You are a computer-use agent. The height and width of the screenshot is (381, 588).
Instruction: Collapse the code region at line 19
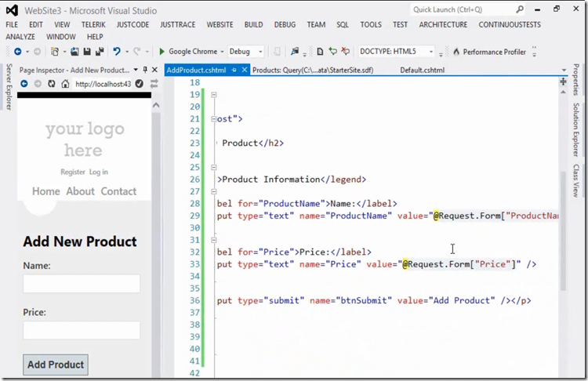214,95
